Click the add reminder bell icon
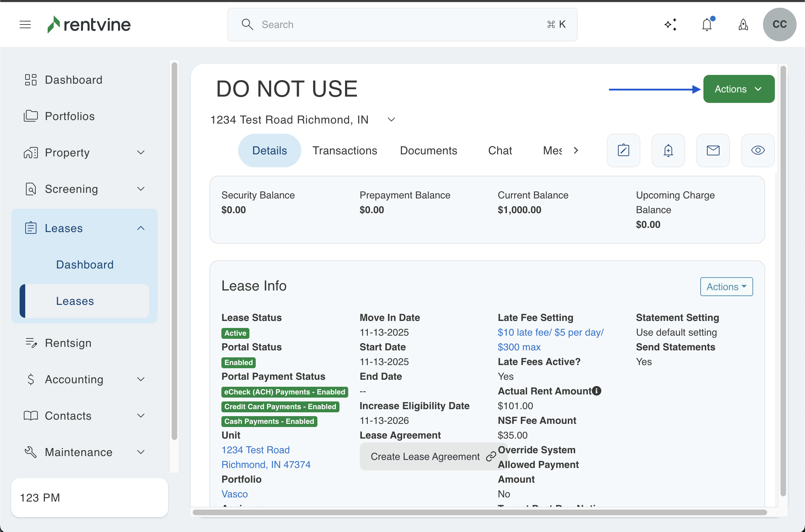The height and width of the screenshot is (532, 805). pos(668,150)
